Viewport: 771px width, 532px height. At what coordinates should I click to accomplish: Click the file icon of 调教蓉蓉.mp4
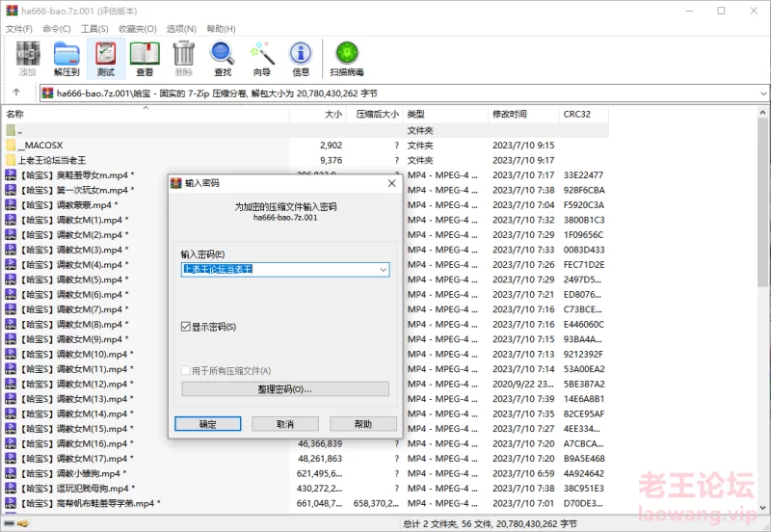11,204
